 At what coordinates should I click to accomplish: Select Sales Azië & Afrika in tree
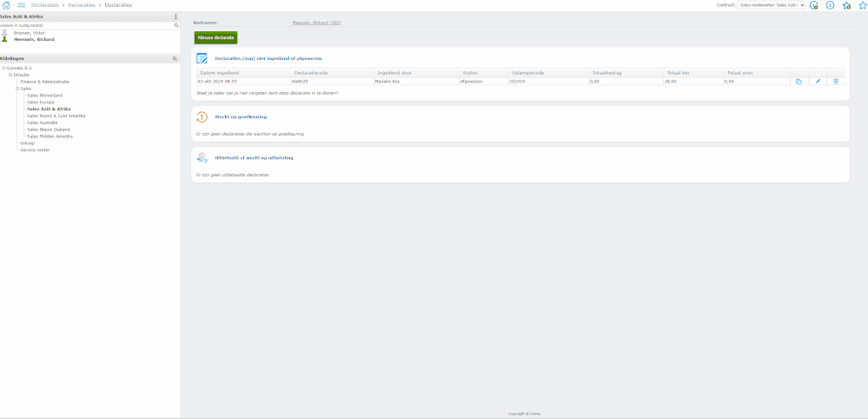(49, 109)
